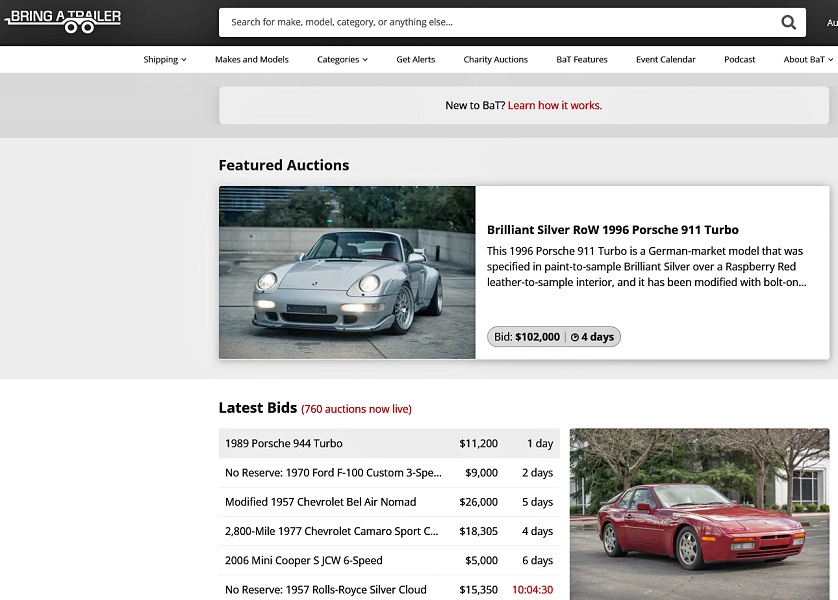The height and width of the screenshot is (600, 838).
Task: Click the $9,000 bid amount
Action: pyautogui.click(x=482, y=472)
